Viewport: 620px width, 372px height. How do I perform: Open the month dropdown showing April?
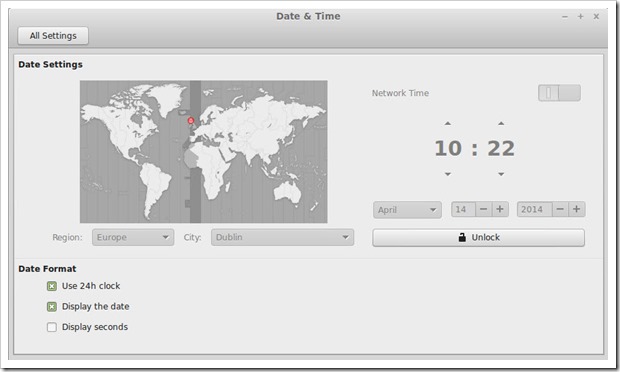[407, 210]
